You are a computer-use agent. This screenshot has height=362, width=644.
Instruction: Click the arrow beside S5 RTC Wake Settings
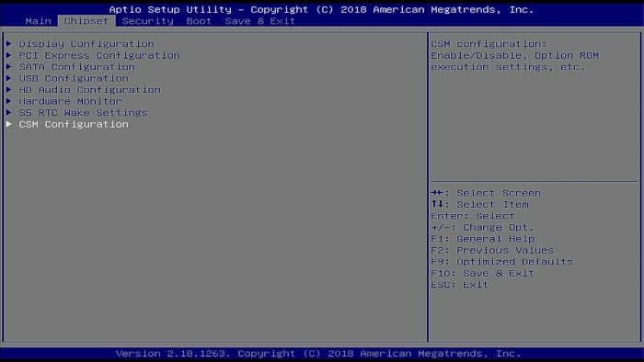[x=9, y=112]
